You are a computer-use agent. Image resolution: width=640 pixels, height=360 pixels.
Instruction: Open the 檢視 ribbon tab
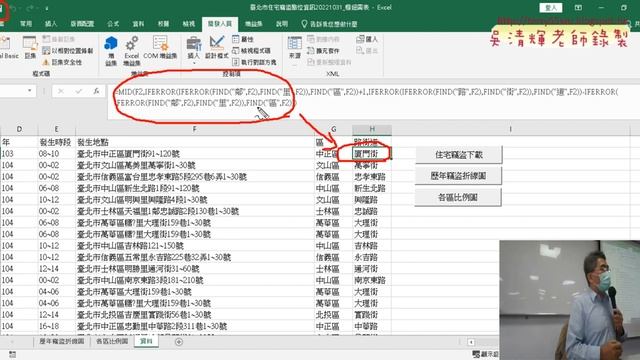click(189, 24)
